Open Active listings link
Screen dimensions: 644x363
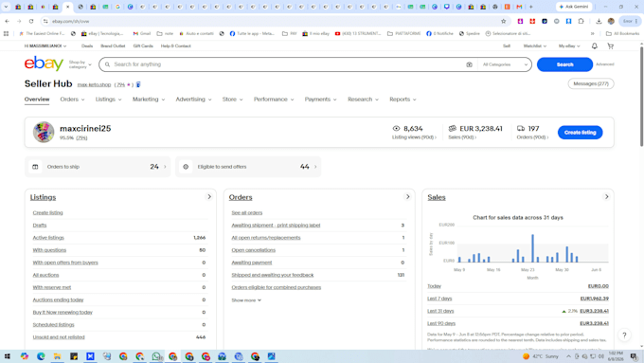click(x=48, y=238)
